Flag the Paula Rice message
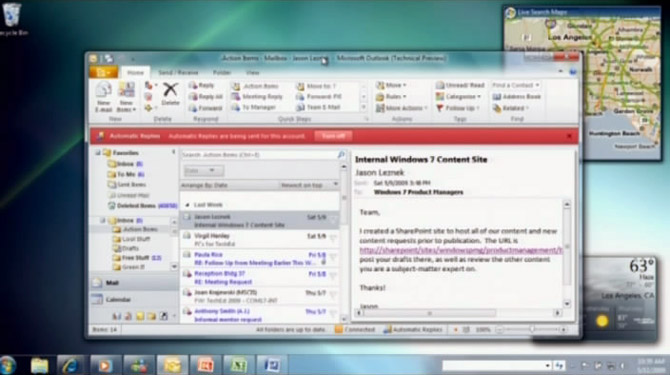670x375 pixels. [332, 256]
